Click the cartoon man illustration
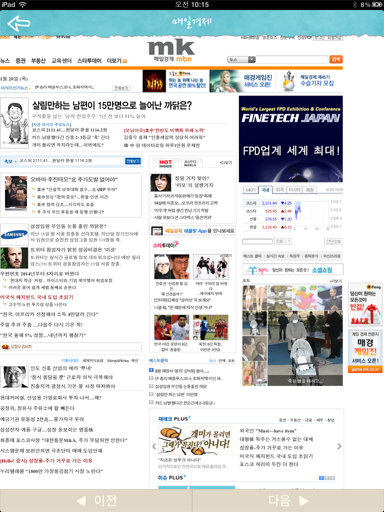Image resolution: width=384 pixels, height=512 pixels. point(14,123)
